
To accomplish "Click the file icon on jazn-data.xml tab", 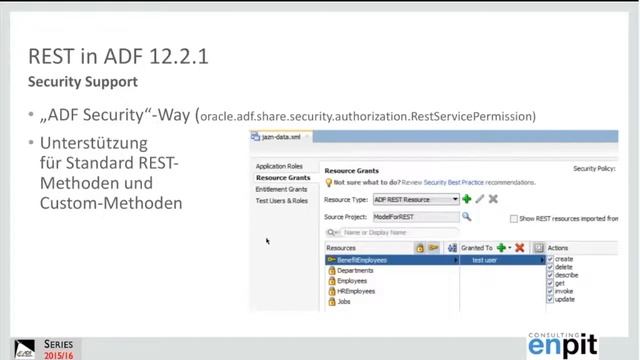I will point(256,137).
